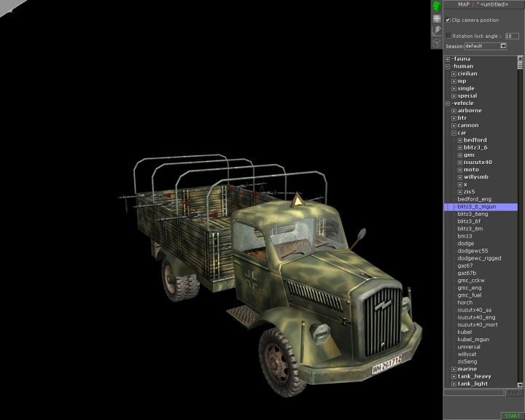Collapse the human tree node
The height and width of the screenshot is (420, 525).
point(448,66)
